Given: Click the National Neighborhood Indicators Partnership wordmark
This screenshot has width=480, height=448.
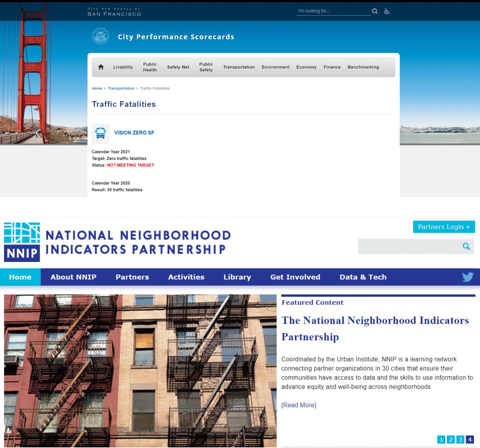Looking at the screenshot, I should 138,242.
